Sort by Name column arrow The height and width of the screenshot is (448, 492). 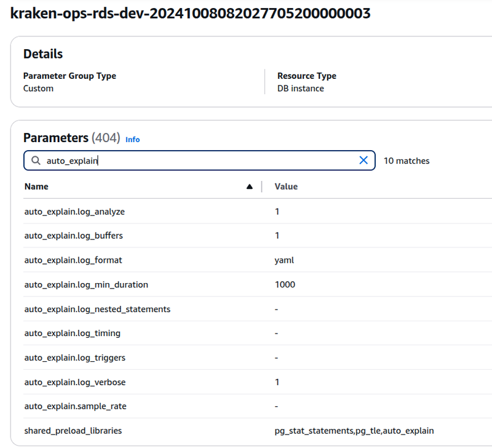tap(250, 187)
